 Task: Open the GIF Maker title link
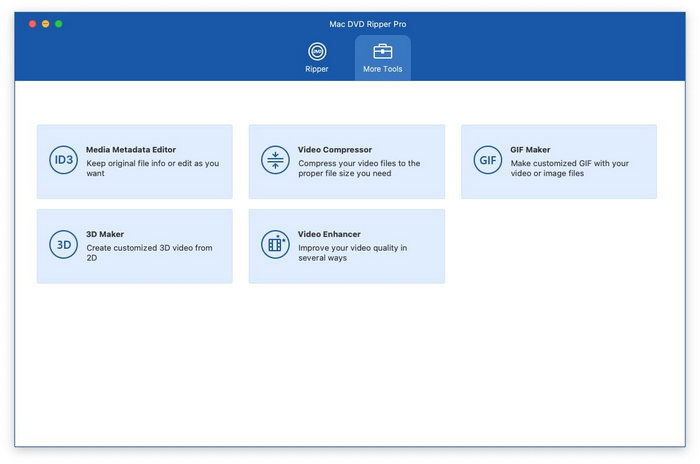click(530, 150)
